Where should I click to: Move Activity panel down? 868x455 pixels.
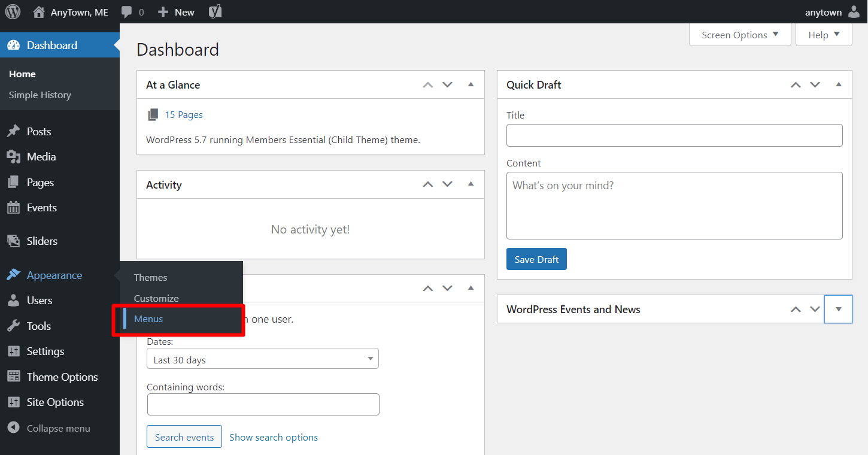coord(447,184)
